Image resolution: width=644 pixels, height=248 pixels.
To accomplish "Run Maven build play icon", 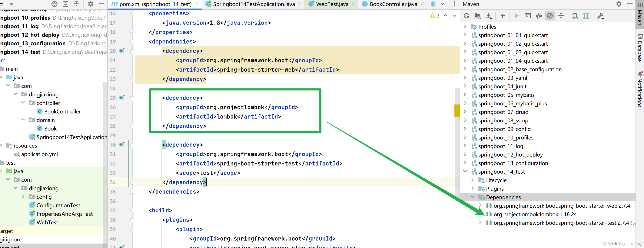I will [x=517, y=16].
